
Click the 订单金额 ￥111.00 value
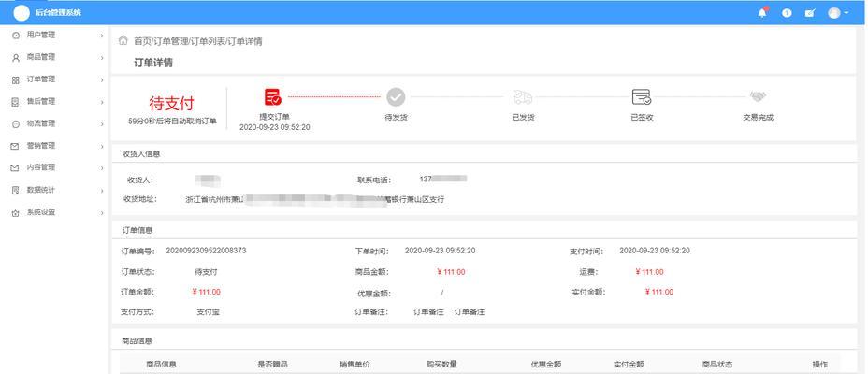click(x=206, y=292)
